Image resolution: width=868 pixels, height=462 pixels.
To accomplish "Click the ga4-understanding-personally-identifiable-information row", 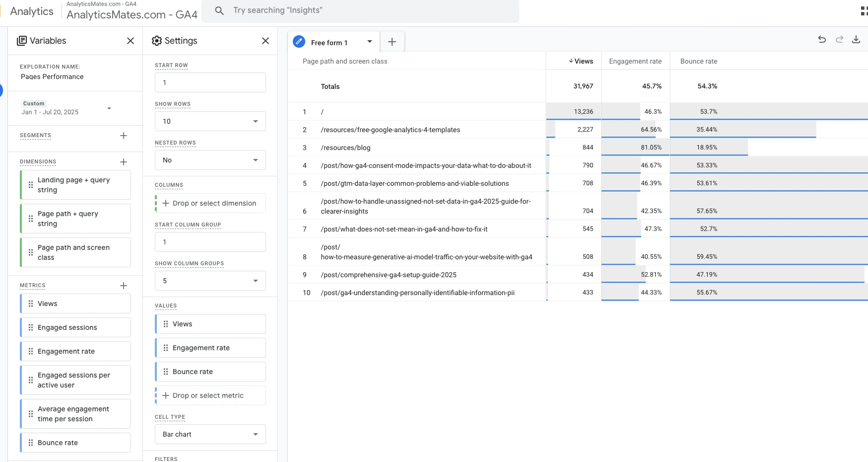I will 417,293.
